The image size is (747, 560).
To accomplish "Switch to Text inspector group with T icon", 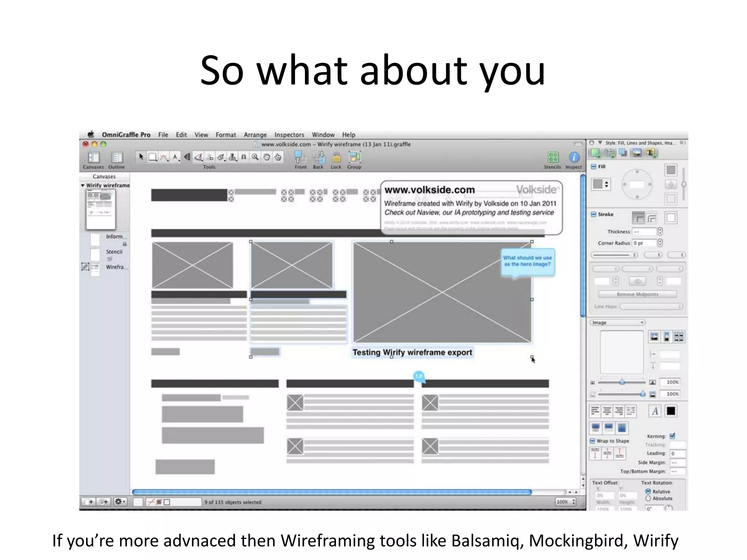I will [x=651, y=153].
